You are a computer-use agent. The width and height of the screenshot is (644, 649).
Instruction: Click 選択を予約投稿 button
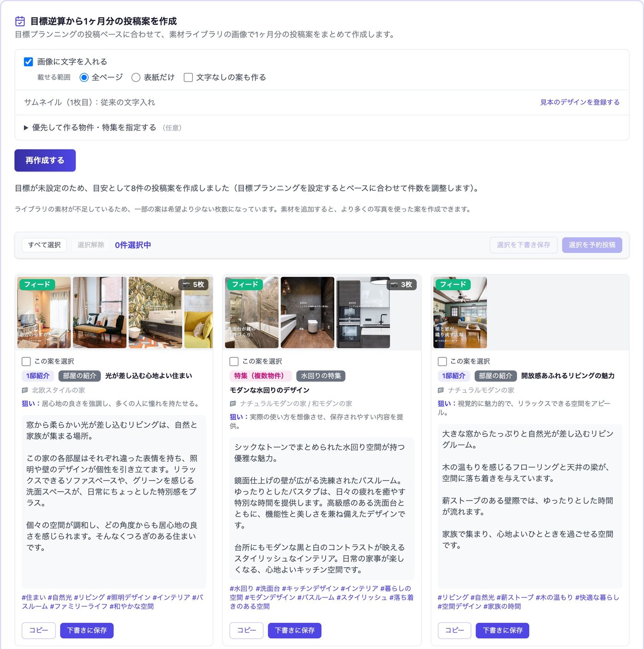coord(592,245)
